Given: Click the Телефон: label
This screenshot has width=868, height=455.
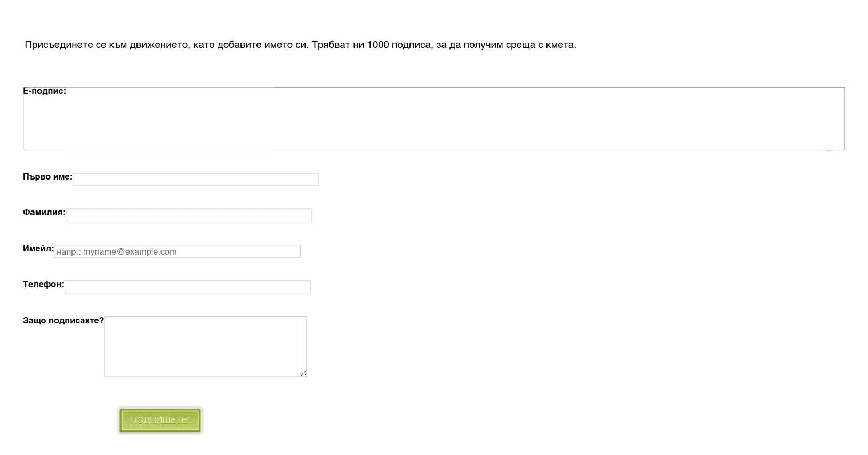Looking at the screenshot, I should [44, 285].
